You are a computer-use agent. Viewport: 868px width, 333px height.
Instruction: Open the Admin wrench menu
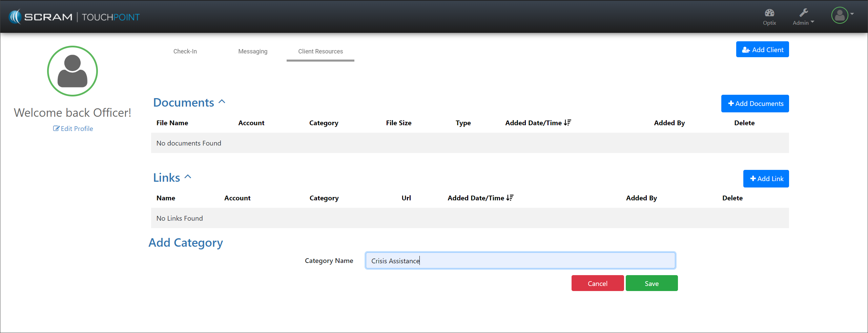[x=803, y=17]
